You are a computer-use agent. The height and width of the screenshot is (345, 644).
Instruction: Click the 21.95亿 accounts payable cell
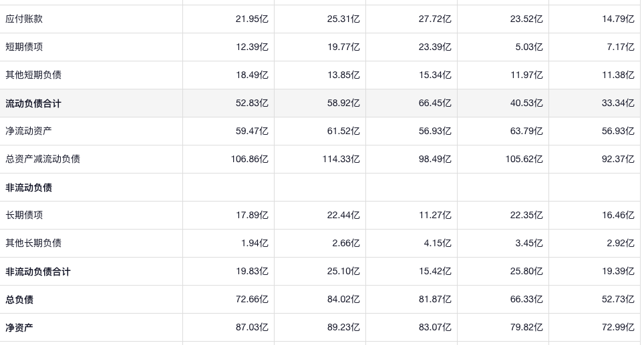click(x=252, y=19)
